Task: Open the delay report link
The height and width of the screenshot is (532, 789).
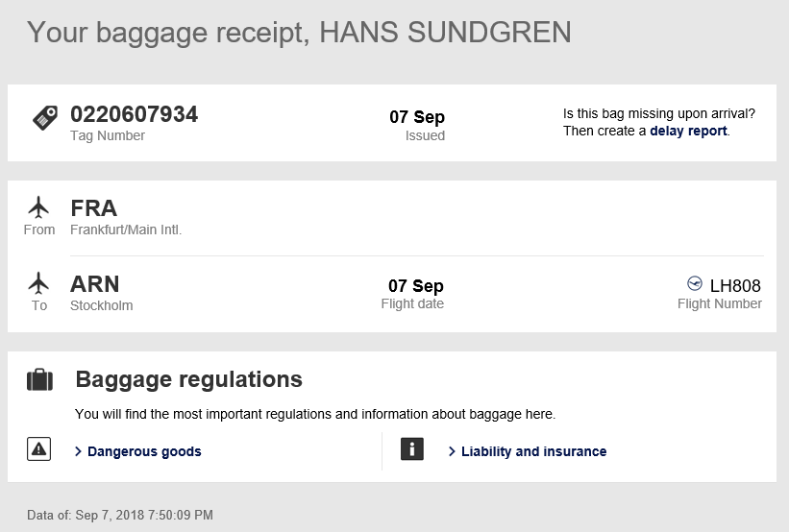Action: (688, 131)
